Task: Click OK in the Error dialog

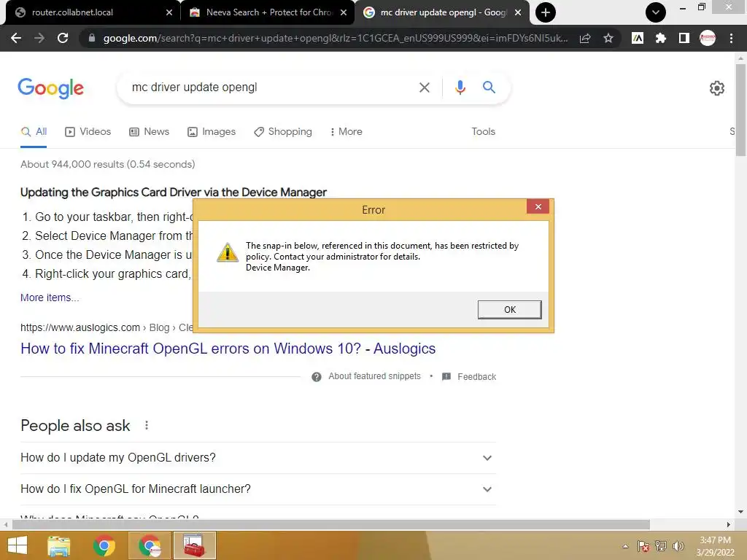Action: click(x=509, y=309)
